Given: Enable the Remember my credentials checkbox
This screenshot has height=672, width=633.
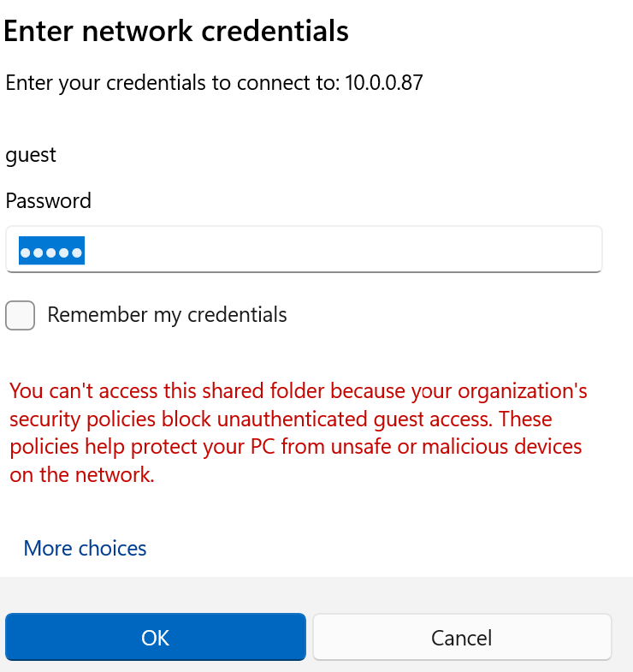Looking at the screenshot, I should pyautogui.click(x=21, y=315).
